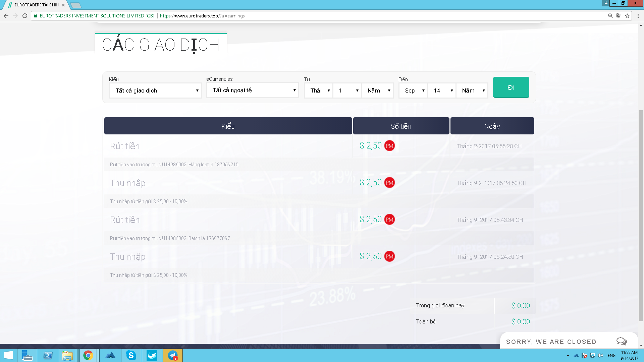Screen dimensions: 644x362
Task: Click PM icon on first Rút tiền row
Action: pos(389,146)
